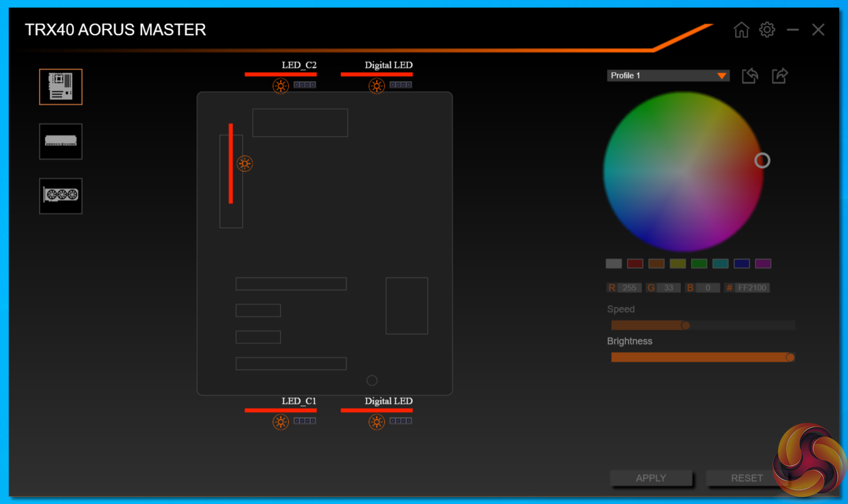
Task: Go to the Home screen icon
Action: pos(741,30)
